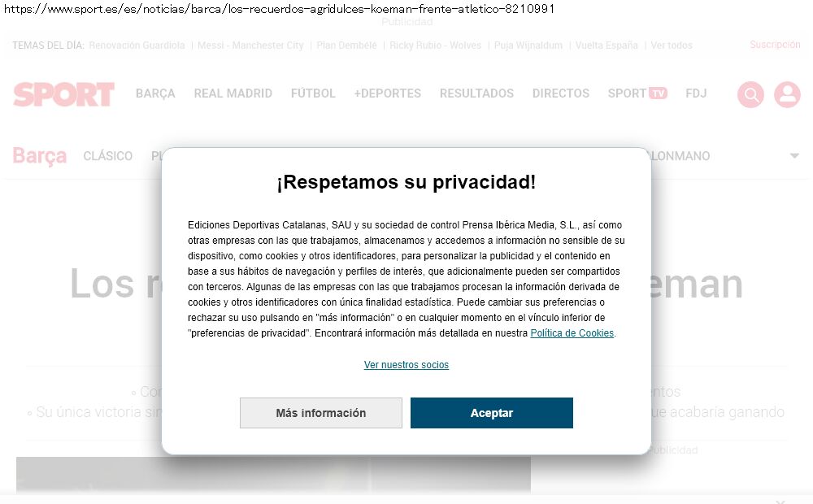Screen dimensions: 813x504
Task: Expand the Barça submenu chevron arrow
Action: [x=793, y=155]
